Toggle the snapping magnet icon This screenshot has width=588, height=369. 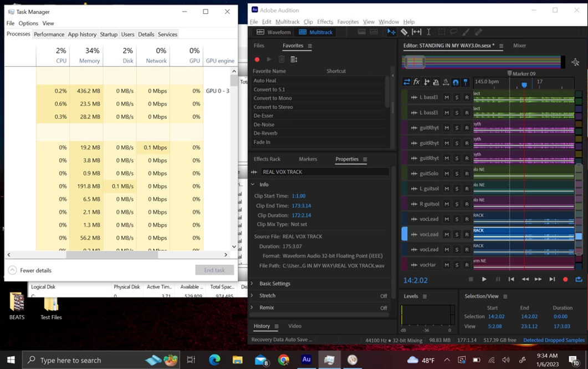click(456, 82)
